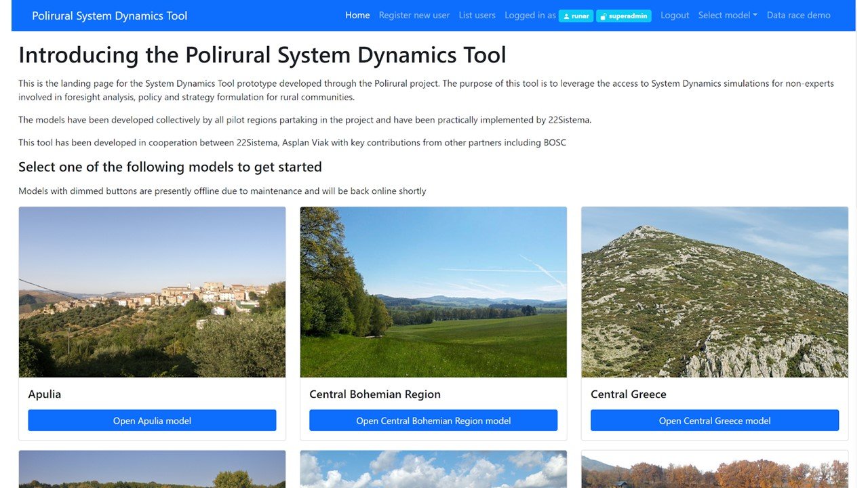Click the Central Greece mountain photo
Screen dimensions: 868x488
coord(714,291)
